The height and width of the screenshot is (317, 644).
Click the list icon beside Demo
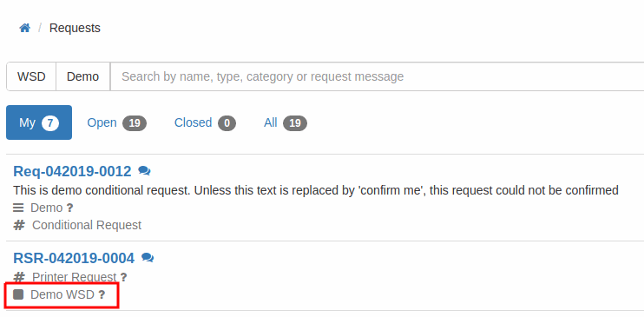coord(18,208)
